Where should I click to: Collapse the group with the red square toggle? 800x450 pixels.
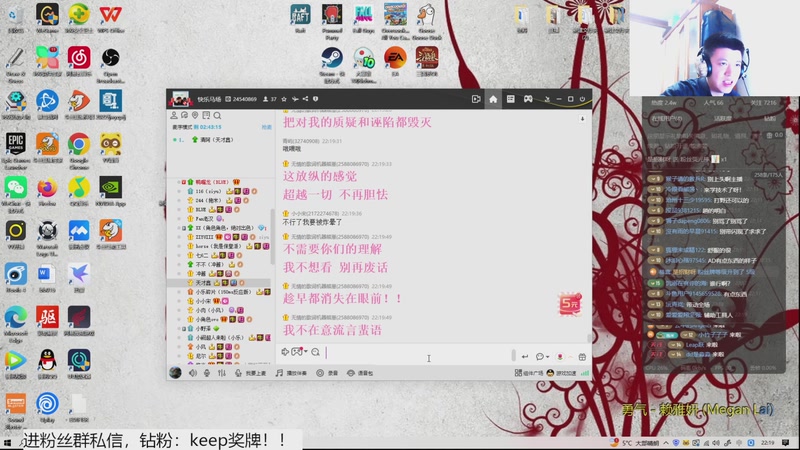click(184, 182)
